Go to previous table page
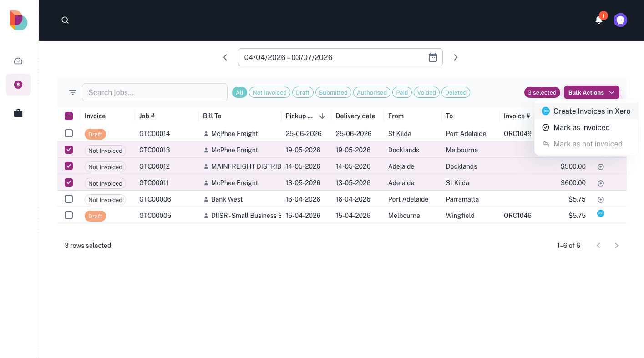The image size is (644, 358). coord(598,246)
